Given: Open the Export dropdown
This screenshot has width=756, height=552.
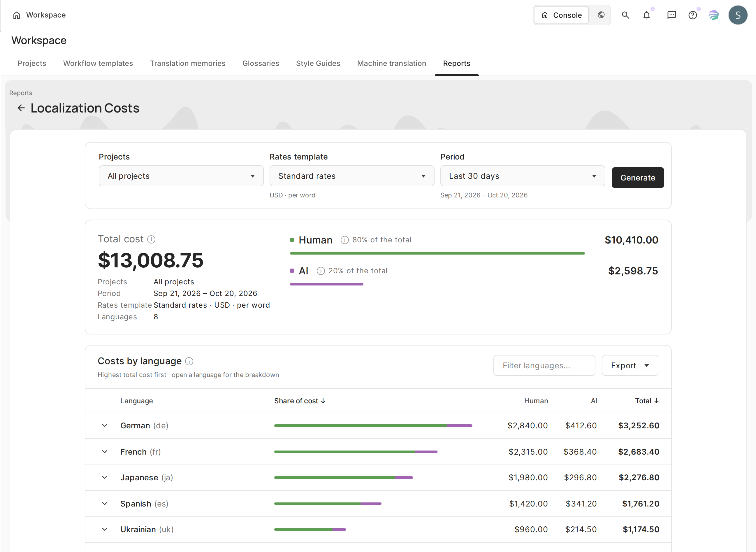Looking at the screenshot, I should 630,366.
